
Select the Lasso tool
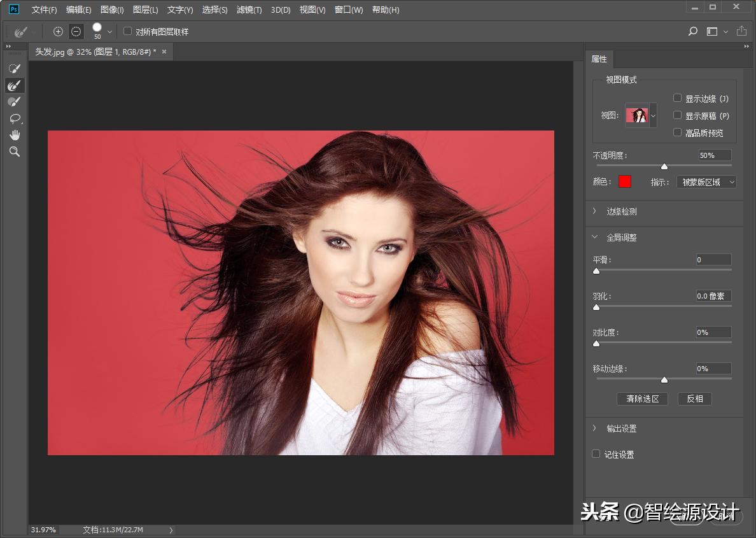[14, 118]
